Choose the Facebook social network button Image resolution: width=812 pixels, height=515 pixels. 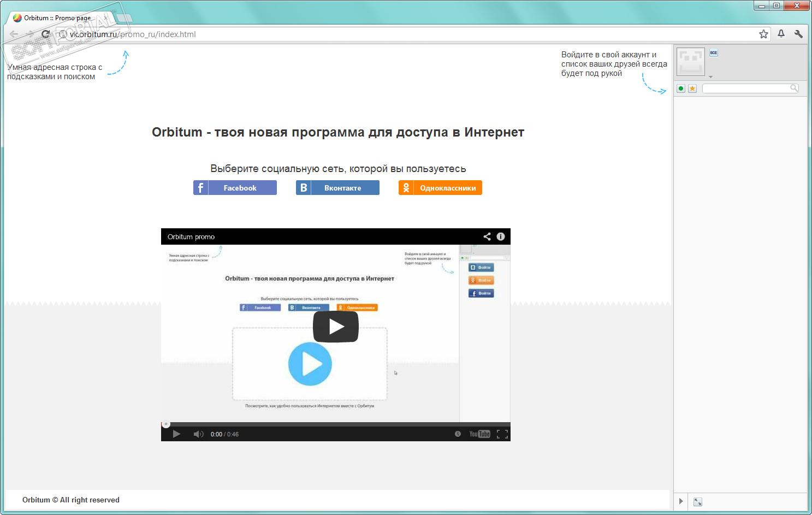tap(235, 188)
